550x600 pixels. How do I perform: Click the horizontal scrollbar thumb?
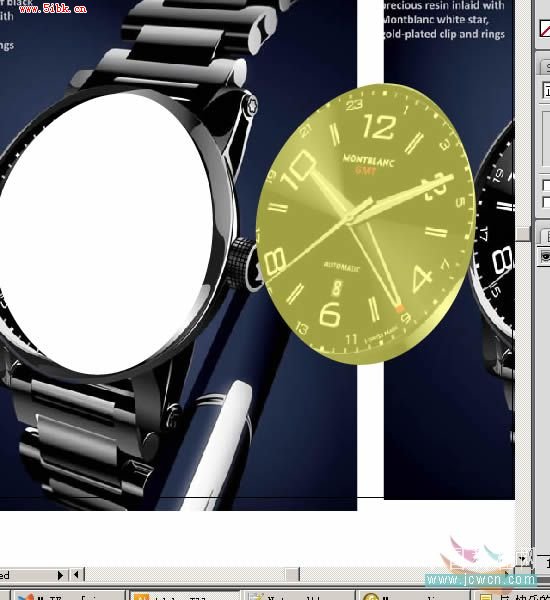(292, 574)
